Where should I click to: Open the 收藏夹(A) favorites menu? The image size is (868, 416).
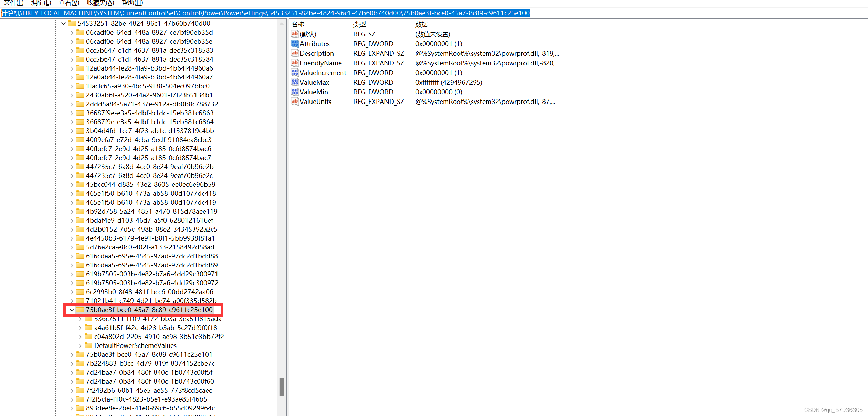(100, 3)
